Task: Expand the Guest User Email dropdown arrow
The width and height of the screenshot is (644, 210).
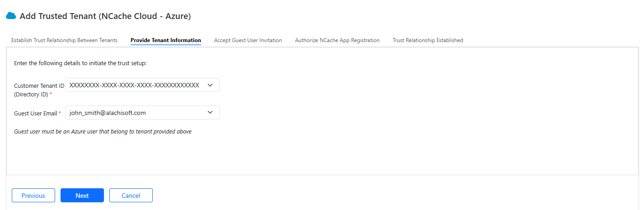Action: (210, 113)
